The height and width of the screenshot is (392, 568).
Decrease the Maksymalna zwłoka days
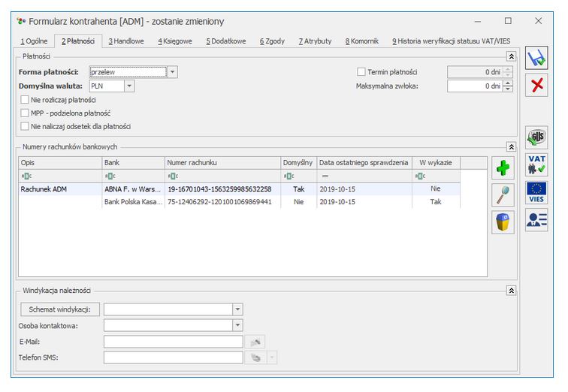508,89
